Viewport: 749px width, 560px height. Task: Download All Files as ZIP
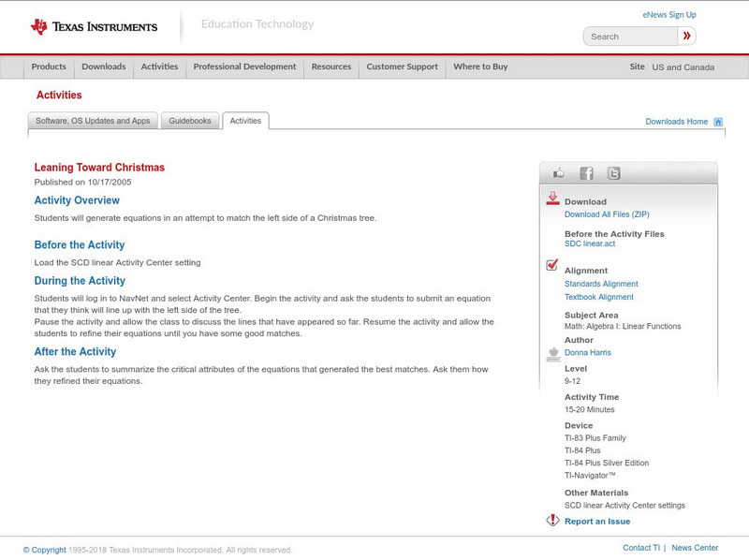point(609,214)
